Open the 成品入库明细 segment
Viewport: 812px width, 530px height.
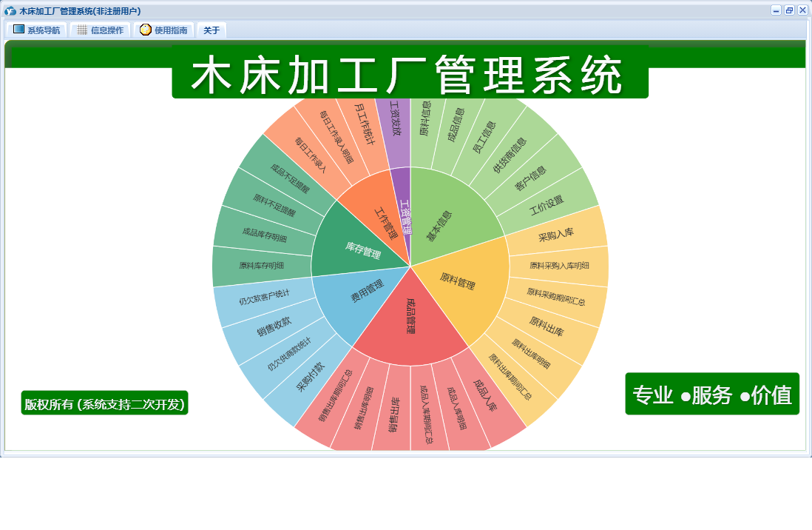457,409
